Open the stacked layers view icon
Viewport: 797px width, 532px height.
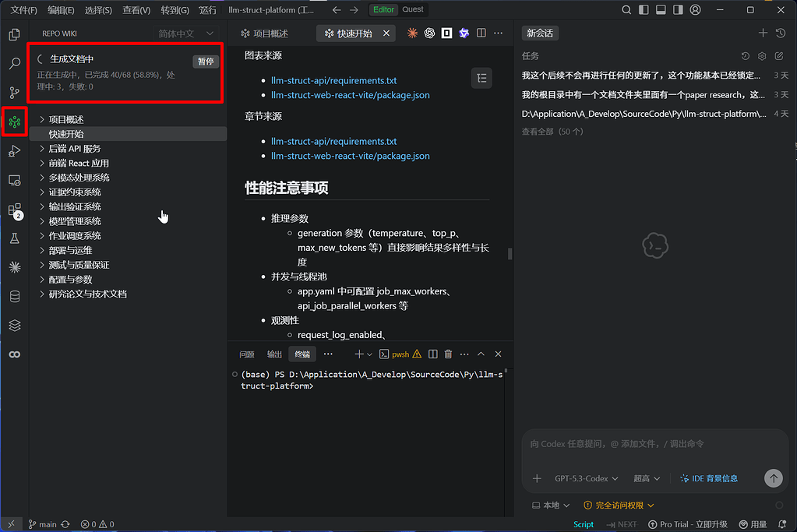[14, 325]
